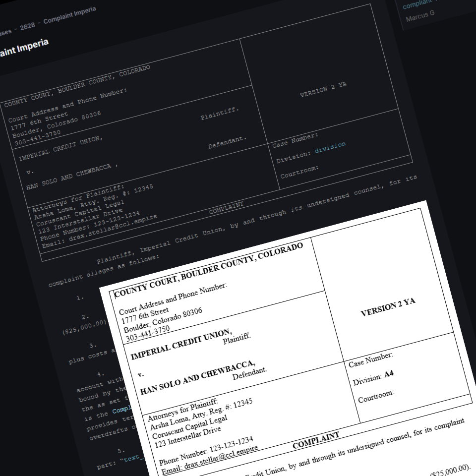Click the blue division variable in dark editor

click(330, 147)
